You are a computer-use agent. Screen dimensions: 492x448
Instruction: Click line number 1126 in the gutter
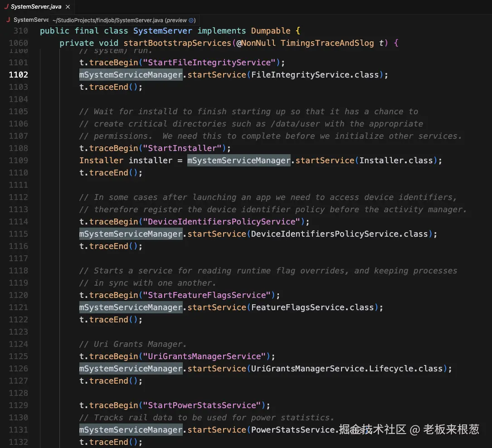[18, 368]
